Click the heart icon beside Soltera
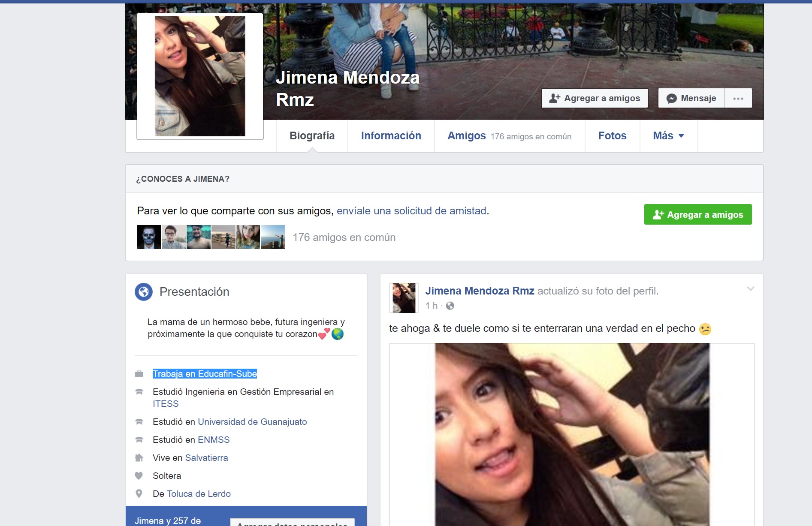 [139, 476]
